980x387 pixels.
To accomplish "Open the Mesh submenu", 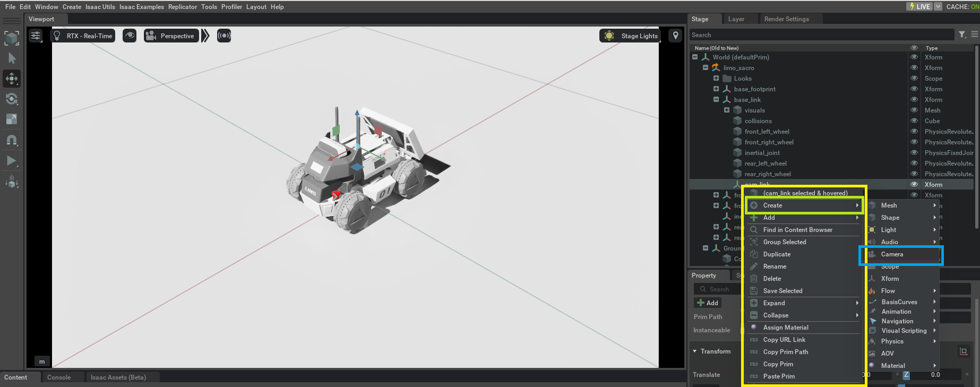I will click(901, 205).
